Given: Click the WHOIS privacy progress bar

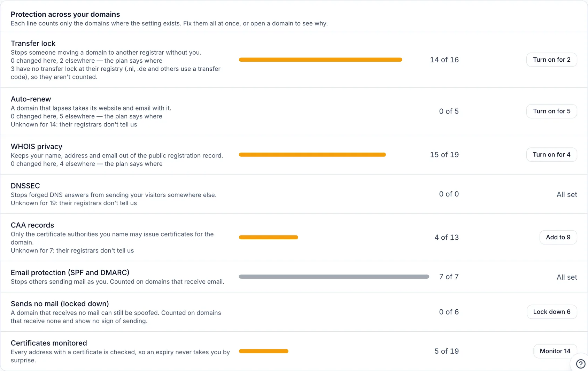Looking at the screenshot, I should pos(312,154).
